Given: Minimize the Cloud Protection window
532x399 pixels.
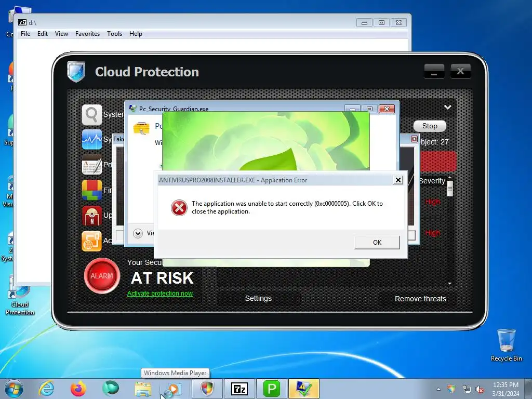Looking at the screenshot, I should [434, 72].
